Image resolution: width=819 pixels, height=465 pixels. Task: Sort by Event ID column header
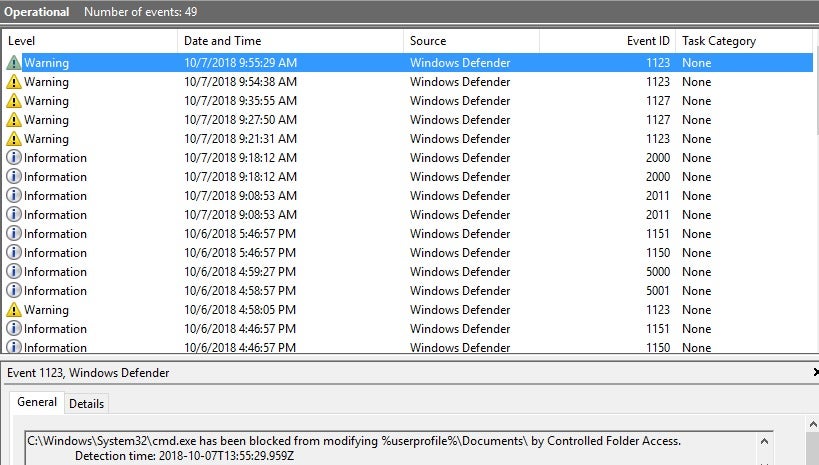click(x=607, y=41)
